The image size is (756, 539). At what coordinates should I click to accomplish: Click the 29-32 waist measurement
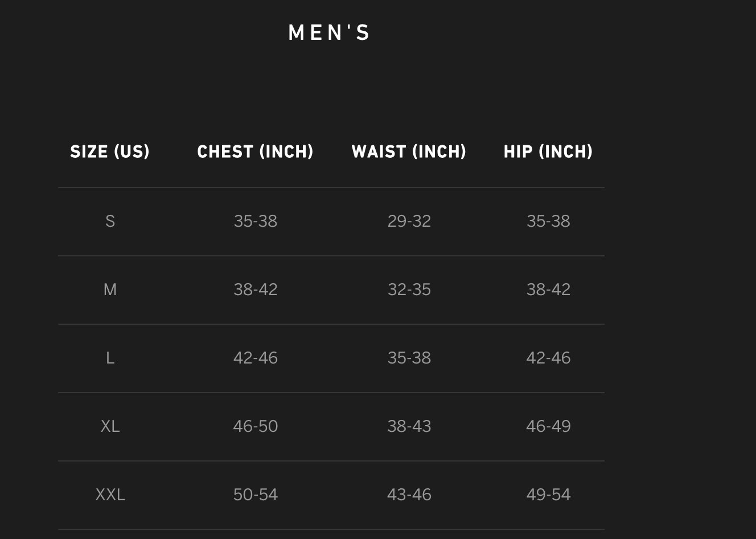pyautogui.click(x=409, y=221)
